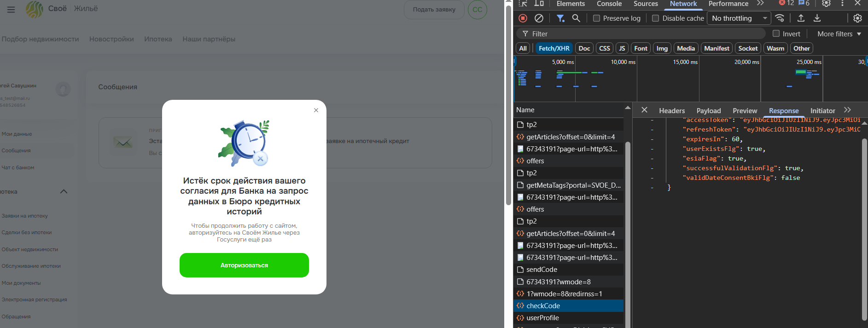
Task: Import a HAR file with the upload icon
Action: pyautogui.click(x=801, y=18)
